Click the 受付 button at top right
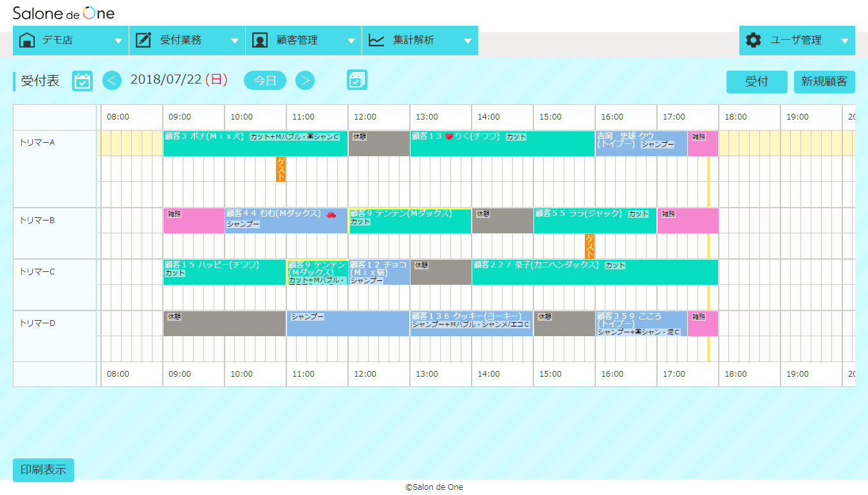Screen dimensions: 868x495 coord(757,82)
